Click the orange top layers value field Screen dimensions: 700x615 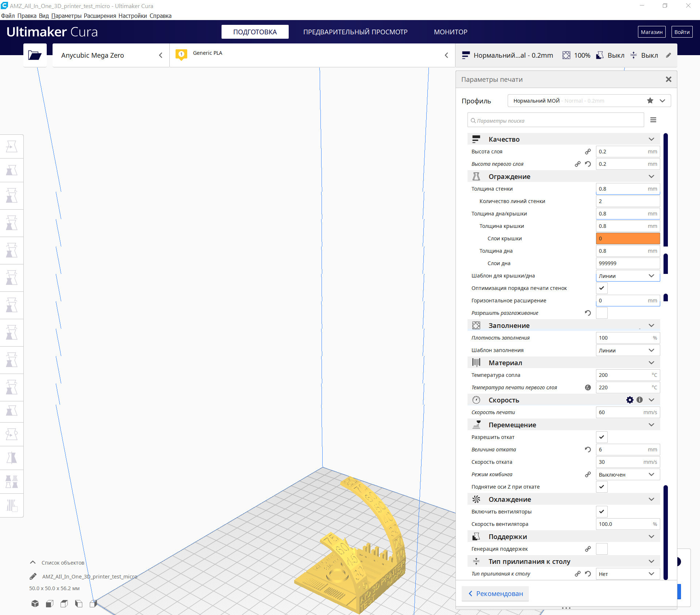click(628, 238)
